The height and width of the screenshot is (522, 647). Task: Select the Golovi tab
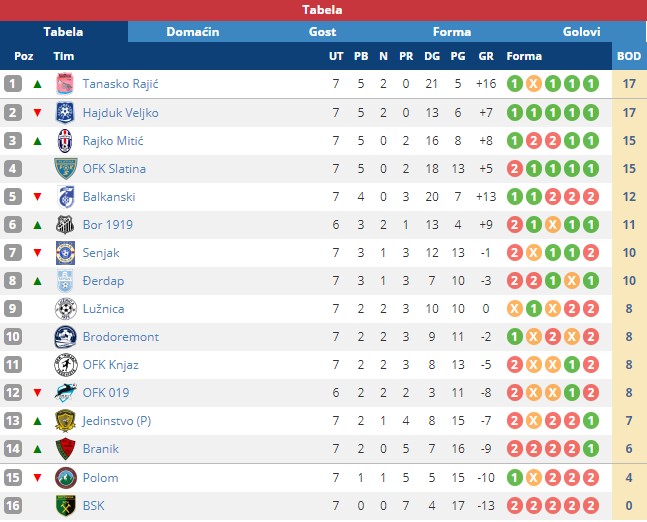(x=581, y=32)
